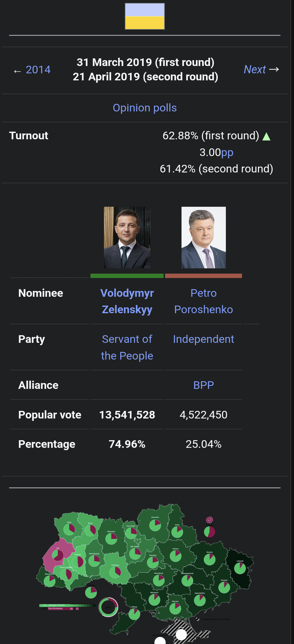Screen dimensions: 294x644
Task: Open Volodymyr Zelenskyy's portrait photo
Action: pyautogui.click(x=127, y=238)
